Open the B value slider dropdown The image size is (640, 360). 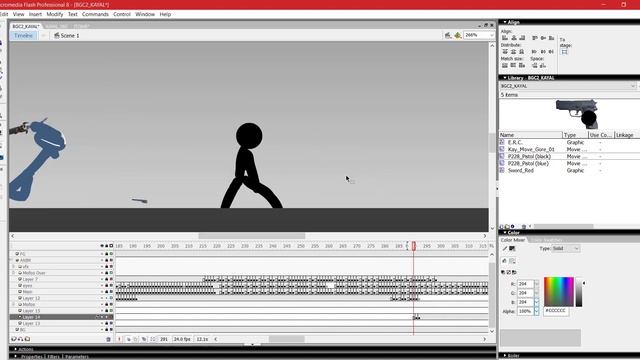point(536,302)
